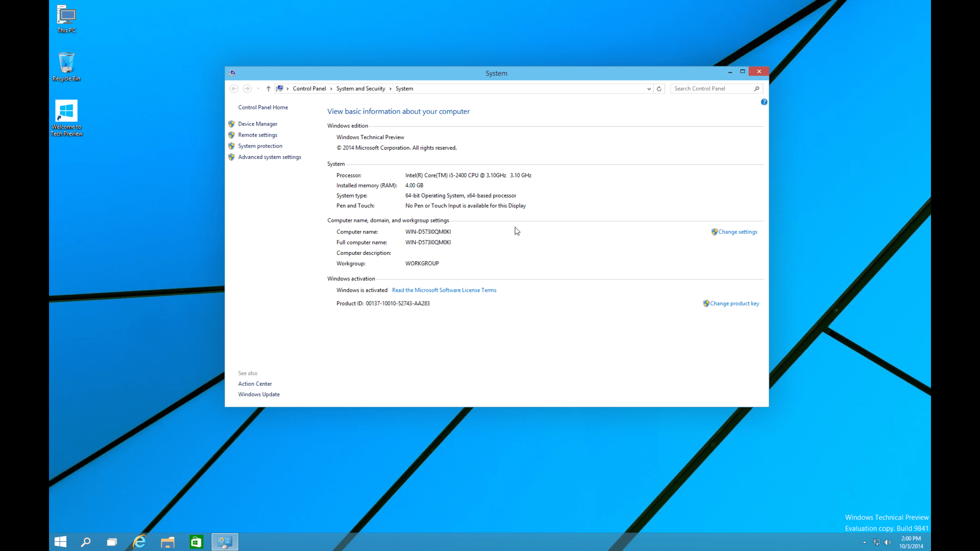Select the System window taskbar button

[225, 542]
